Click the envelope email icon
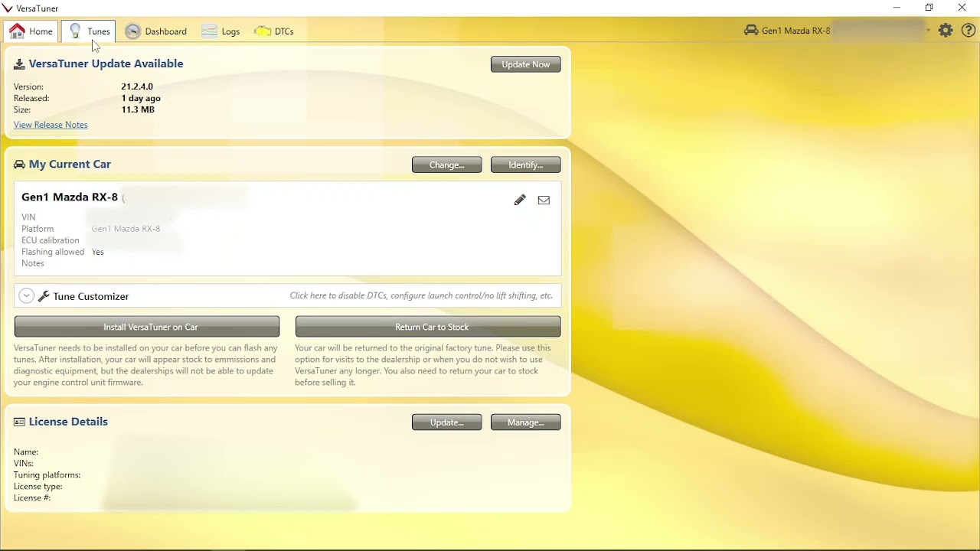This screenshot has width=980, height=551. [544, 200]
